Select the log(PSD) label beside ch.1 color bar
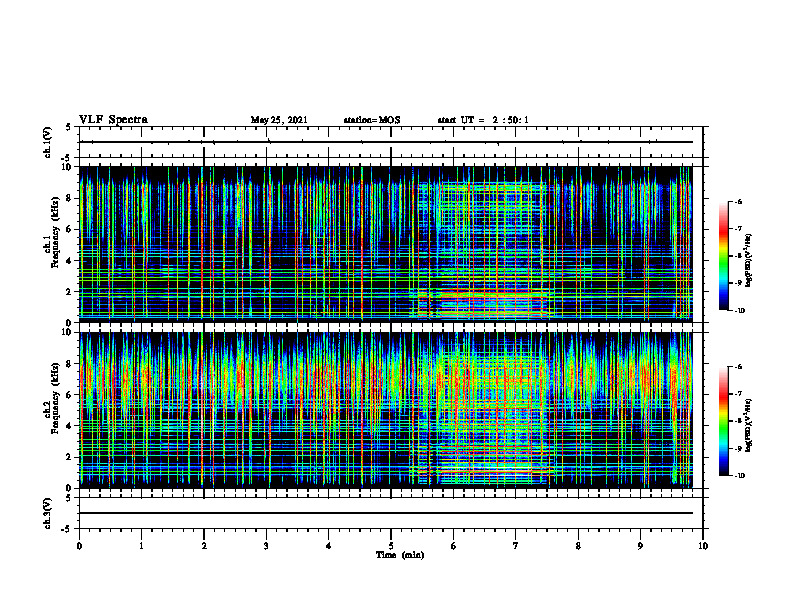The width and height of the screenshot is (792, 612). coord(749,261)
